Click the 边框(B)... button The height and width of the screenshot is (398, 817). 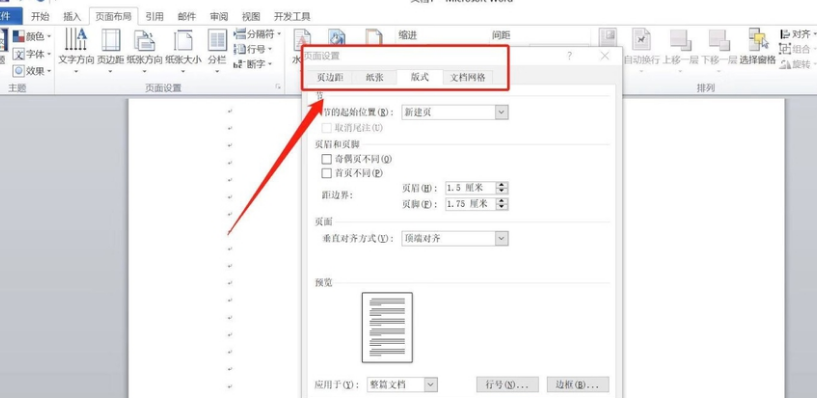pos(578,385)
